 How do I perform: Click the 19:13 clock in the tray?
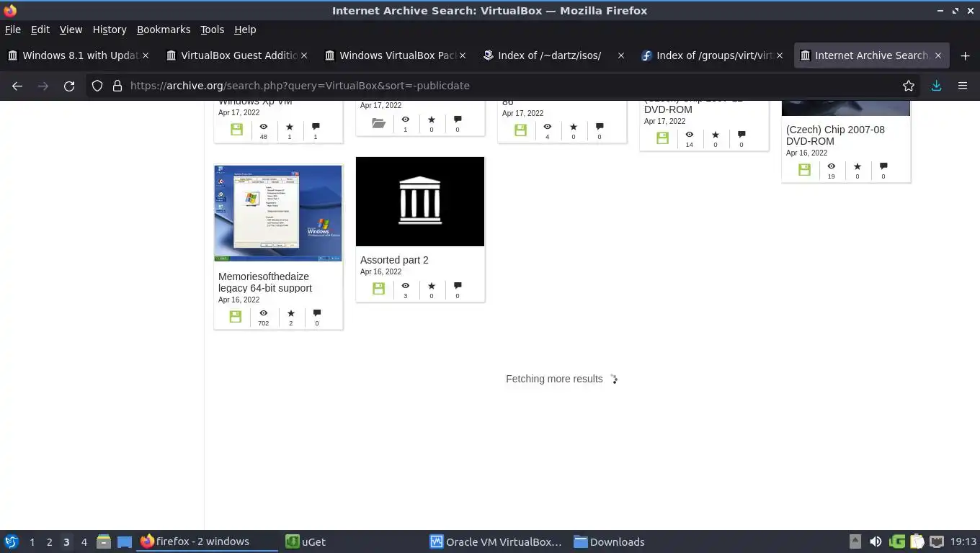(963, 542)
